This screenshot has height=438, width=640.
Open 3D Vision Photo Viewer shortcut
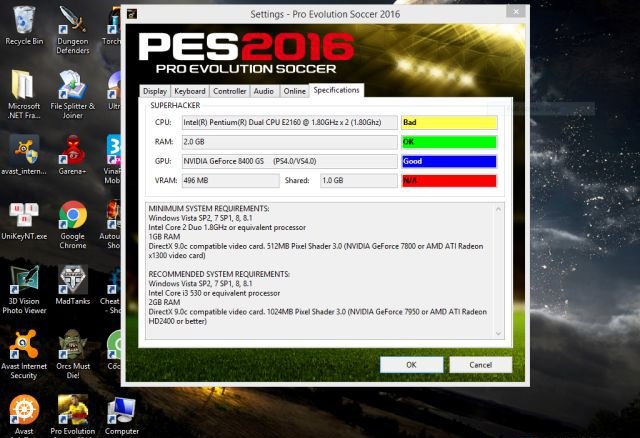click(24, 289)
